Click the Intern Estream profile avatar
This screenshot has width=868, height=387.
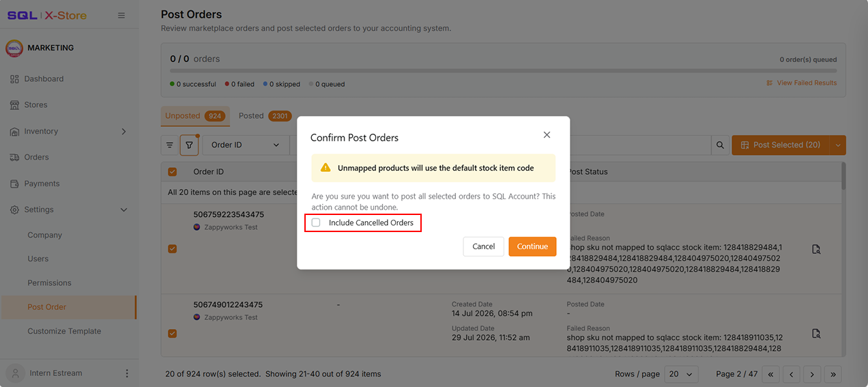pyautogui.click(x=16, y=373)
